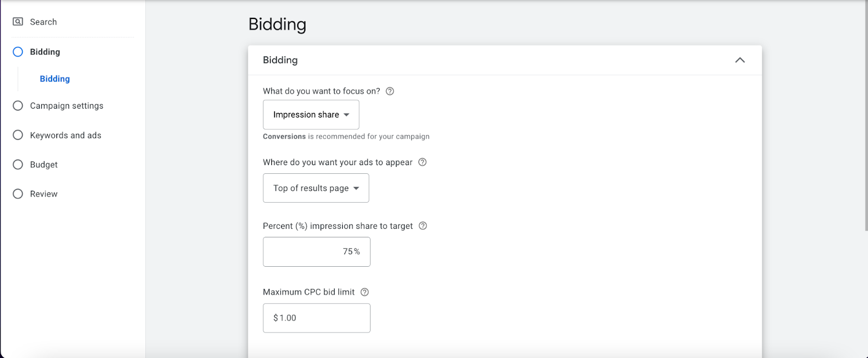Select the Bidding sub-item in sidebar
868x358 pixels.
(x=55, y=79)
